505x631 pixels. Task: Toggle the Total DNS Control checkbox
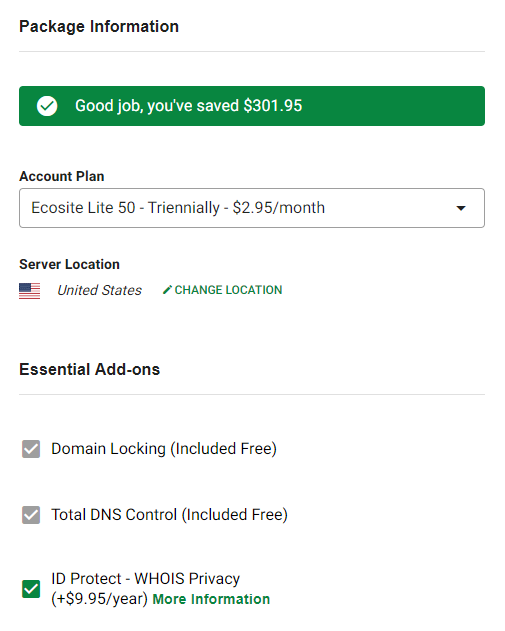pos(31,515)
